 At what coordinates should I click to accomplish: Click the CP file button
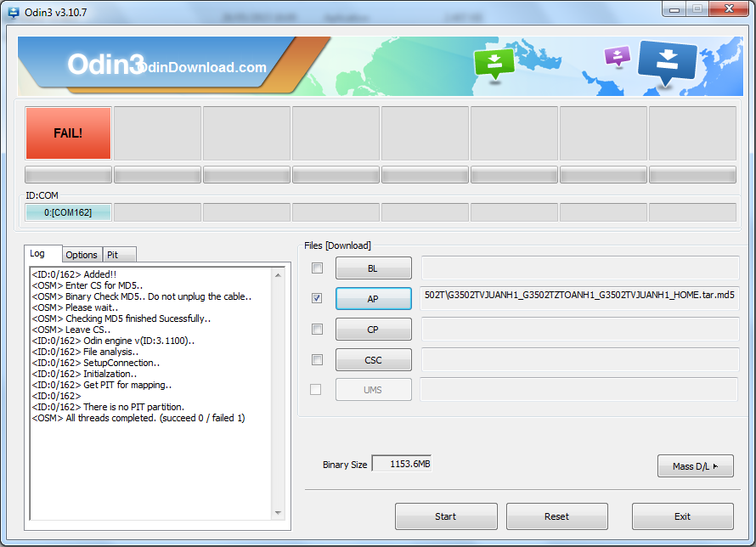point(374,330)
